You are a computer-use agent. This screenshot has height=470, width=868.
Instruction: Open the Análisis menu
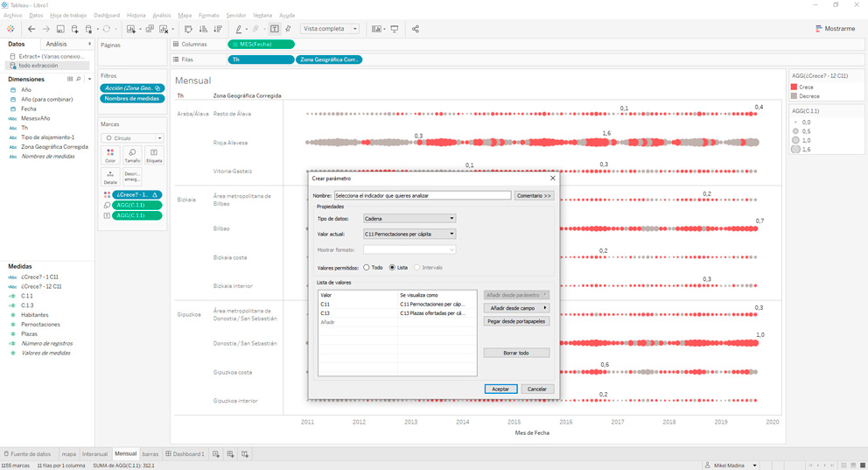click(162, 15)
